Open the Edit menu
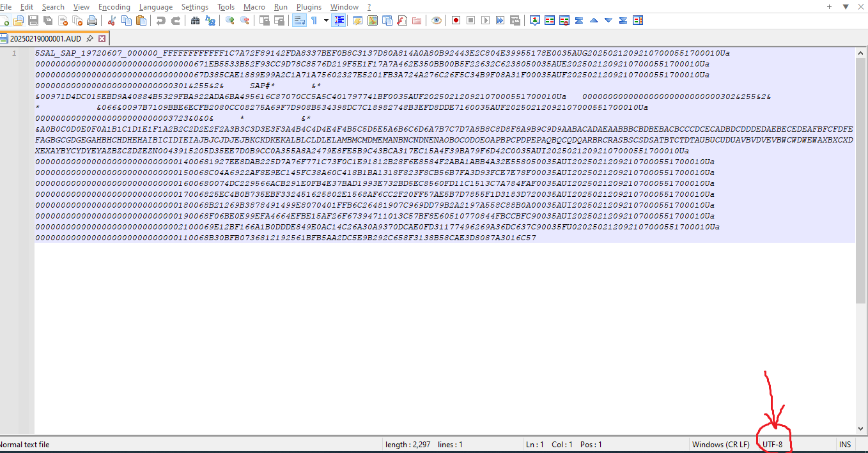Screen dimensions: 868x453 26,7
